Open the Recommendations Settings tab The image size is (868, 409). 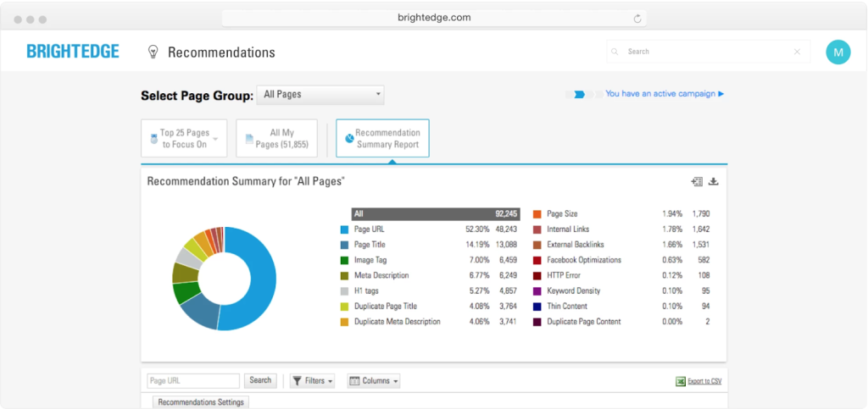point(201,402)
